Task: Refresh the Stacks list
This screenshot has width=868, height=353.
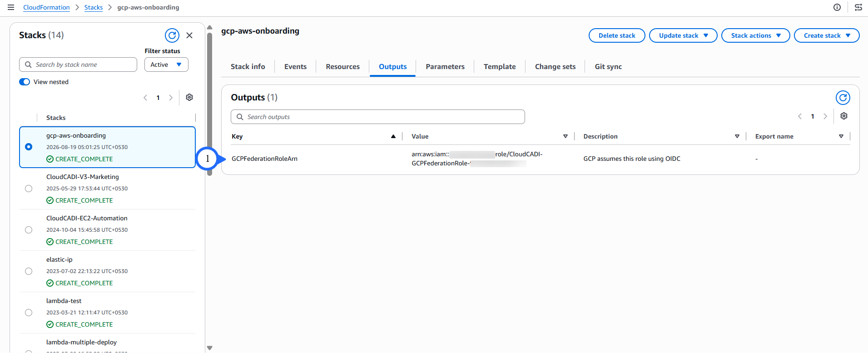Action: point(172,35)
